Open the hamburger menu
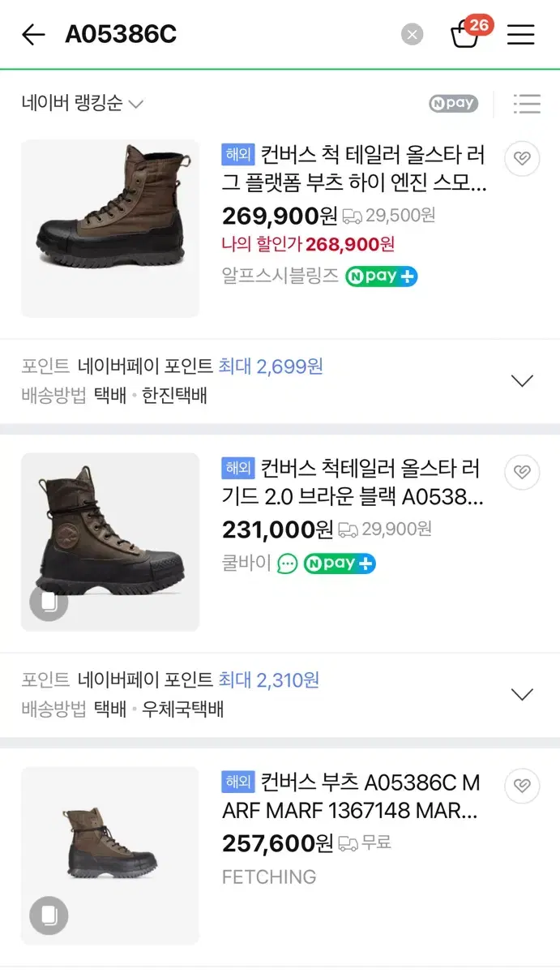This screenshot has height=973, width=560. (x=520, y=35)
